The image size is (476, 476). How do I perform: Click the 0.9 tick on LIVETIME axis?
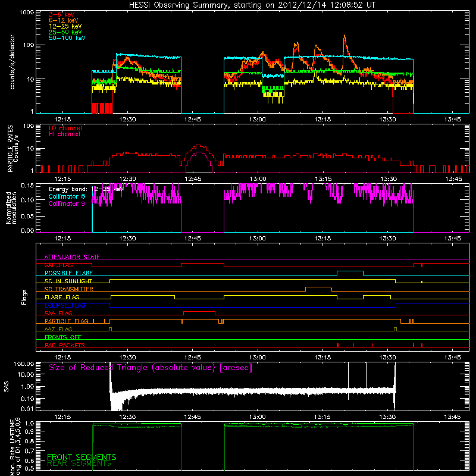click(30, 431)
